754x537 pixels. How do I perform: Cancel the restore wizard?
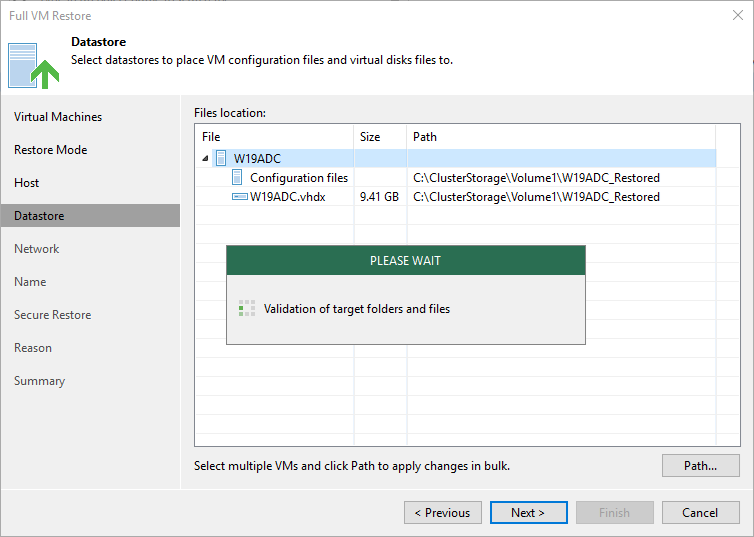click(x=701, y=512)
